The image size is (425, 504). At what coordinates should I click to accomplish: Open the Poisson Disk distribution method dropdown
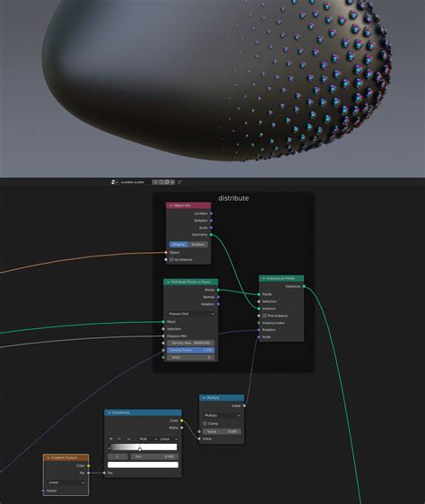coord(191,314)
